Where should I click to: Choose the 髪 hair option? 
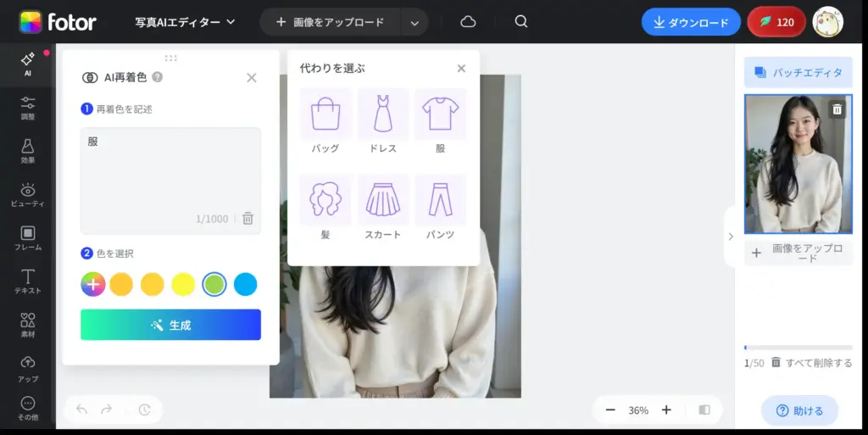(x=325, y=207)
